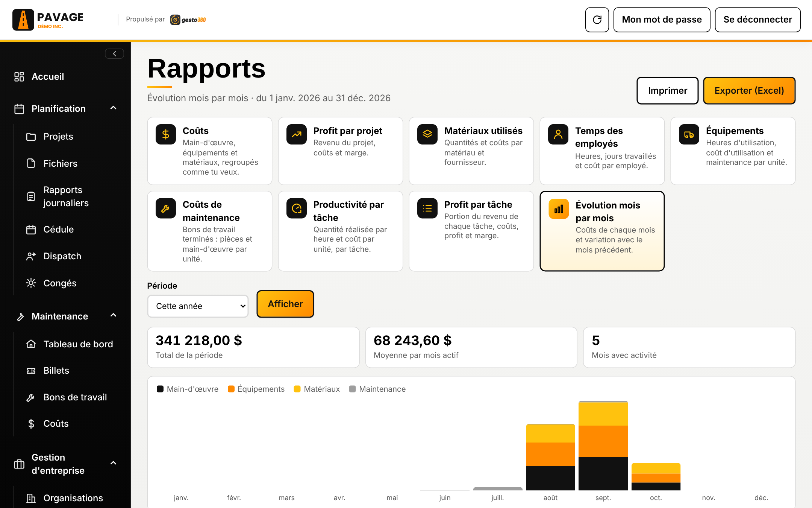The width and height of the screenshot is (812, 508).
Task: Open Productivité par tâche gauge icon
Action: [297, 208]
